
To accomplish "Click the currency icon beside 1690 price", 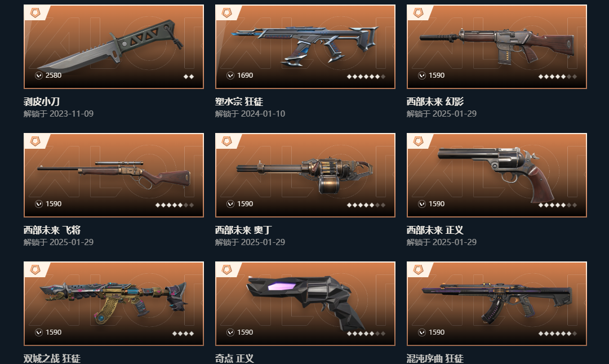I will pyautogui.click(x=230, y=76).
